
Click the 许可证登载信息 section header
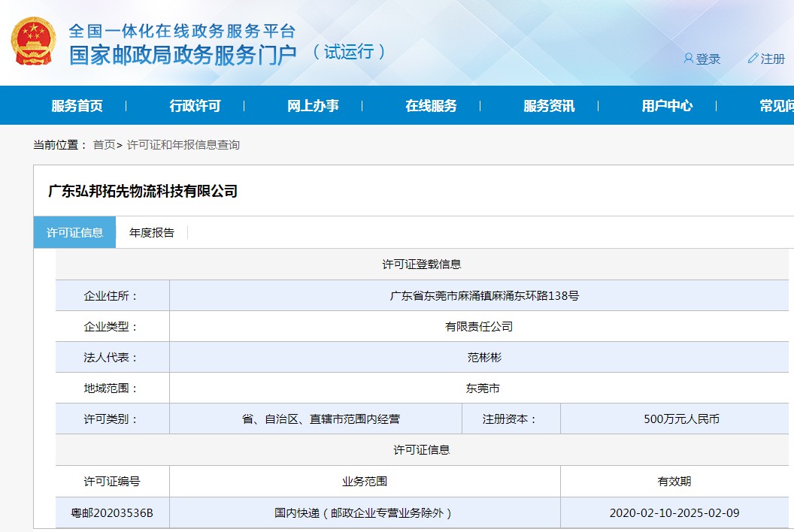(421, 264)
